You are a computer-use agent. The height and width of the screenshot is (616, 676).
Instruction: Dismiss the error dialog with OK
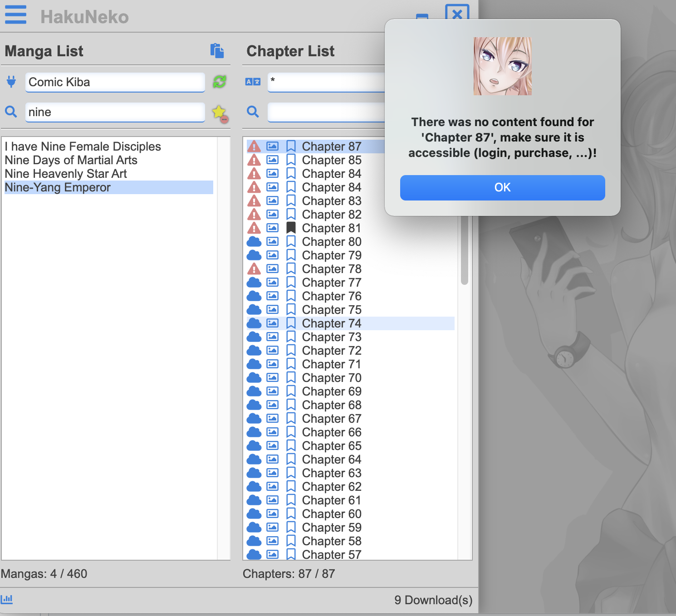point(502,187)
